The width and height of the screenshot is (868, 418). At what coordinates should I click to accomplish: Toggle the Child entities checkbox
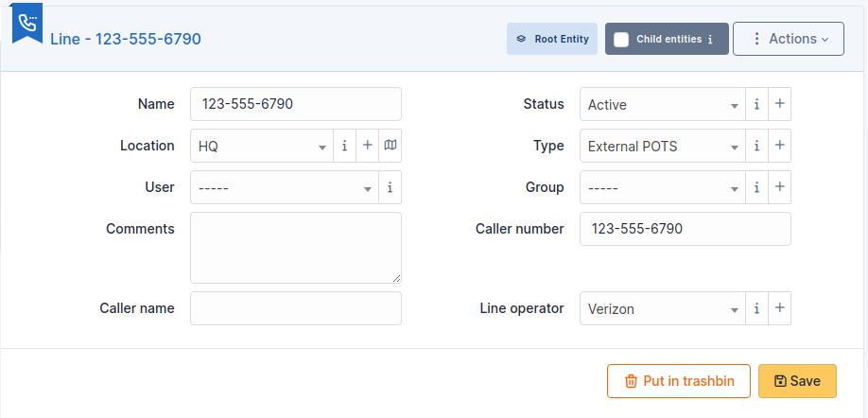coord(621,40)
